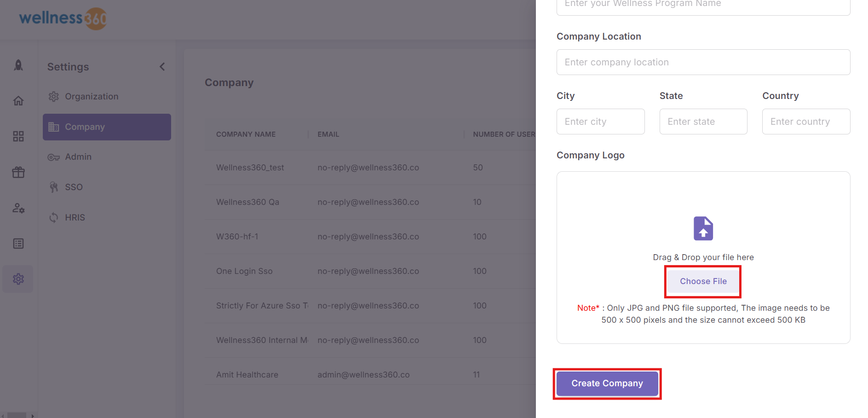The image size is (868, 418).
Task: Click the EMAIL column header
Action: [x=328, y=134]
